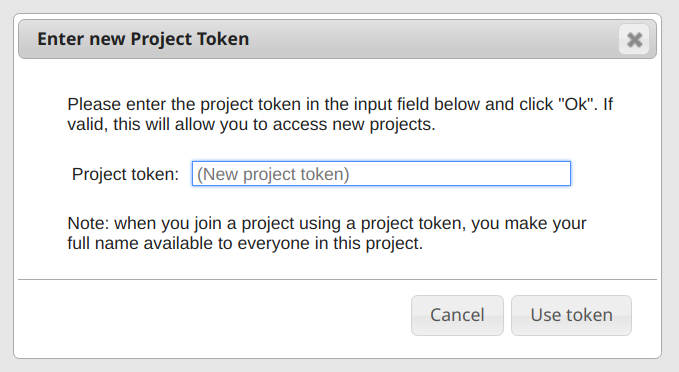
Task: Click the blank footer area left of Cancel
Action: (x=214, y=315)
